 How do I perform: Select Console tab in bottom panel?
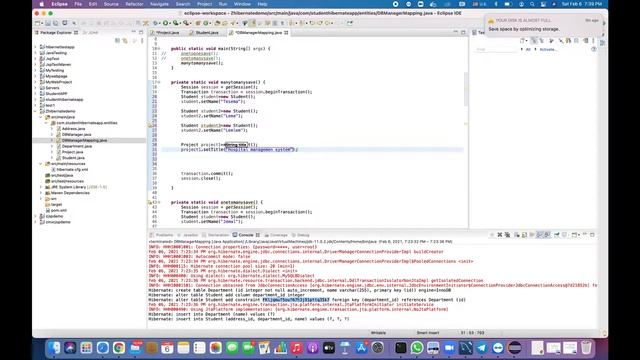[246, 235]
